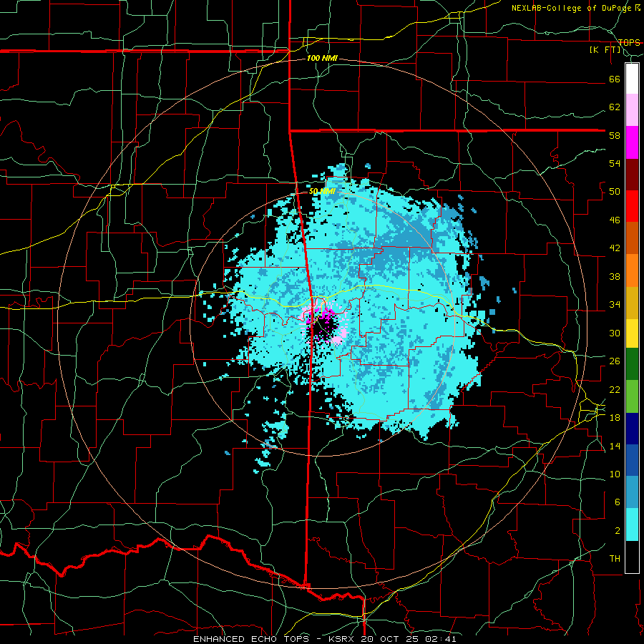This screenshot has width=644, height=644.
Task: Click the gold 38 kft legend swatch
Action: pyautogui.click(x=632, y=303)
